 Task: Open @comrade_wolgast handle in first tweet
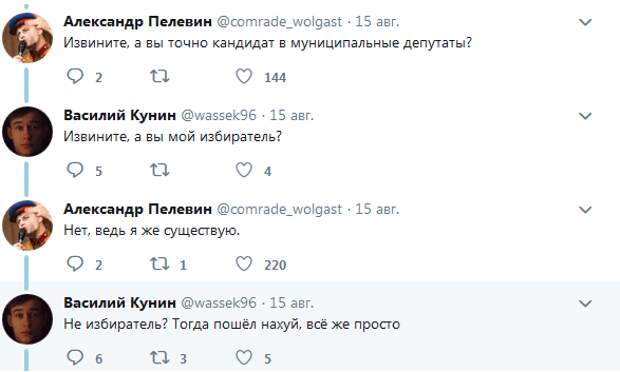pyautogui.click(x=279, y=22)
